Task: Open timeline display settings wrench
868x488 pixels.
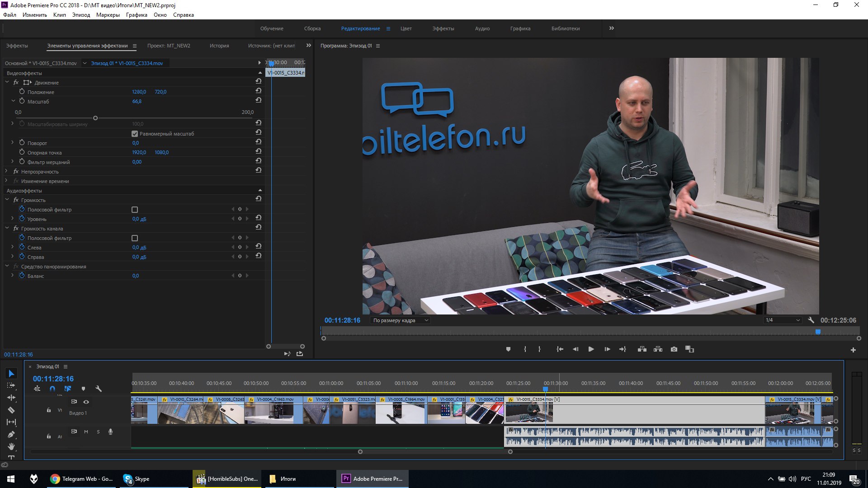Action: pos(99,389)
